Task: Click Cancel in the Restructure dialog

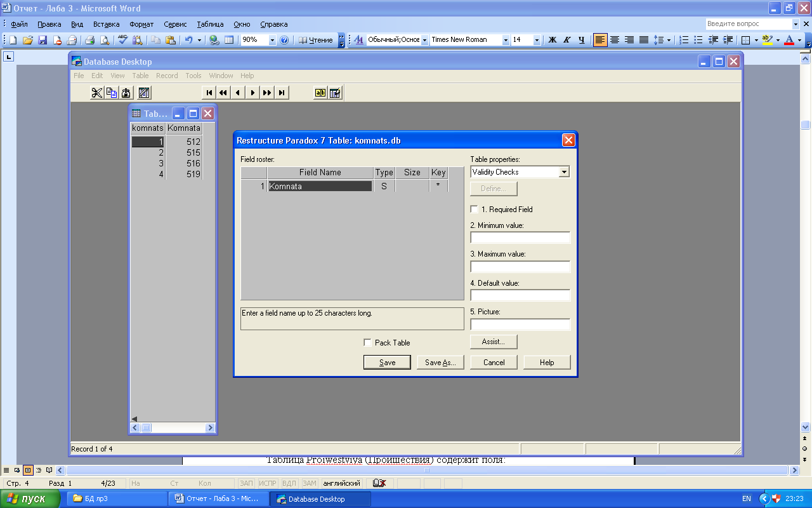Action: click(x=494, y=363)
